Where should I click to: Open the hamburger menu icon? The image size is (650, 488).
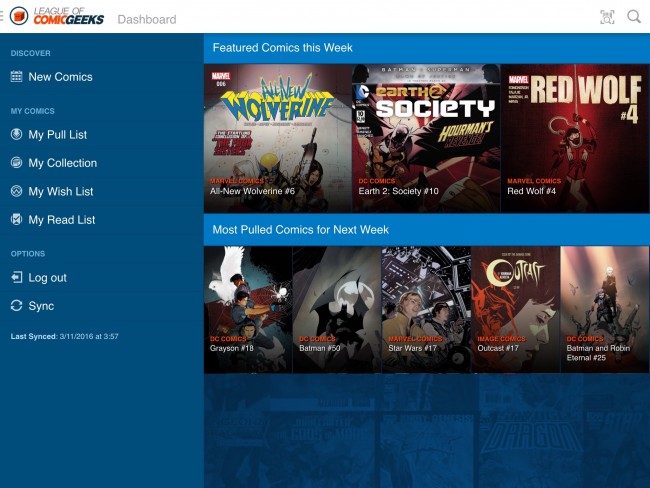tap(1, 17)
